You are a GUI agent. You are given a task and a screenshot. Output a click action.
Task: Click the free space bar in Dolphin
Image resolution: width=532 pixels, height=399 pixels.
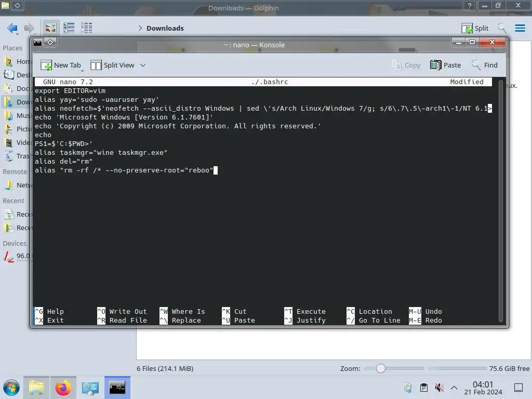pos(457,368)
